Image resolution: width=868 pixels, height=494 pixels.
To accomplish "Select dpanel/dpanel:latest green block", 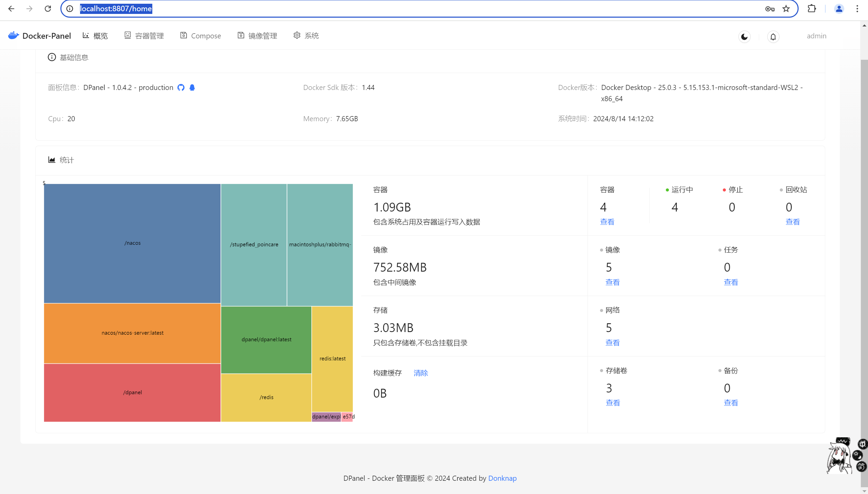I will point(266,340).
